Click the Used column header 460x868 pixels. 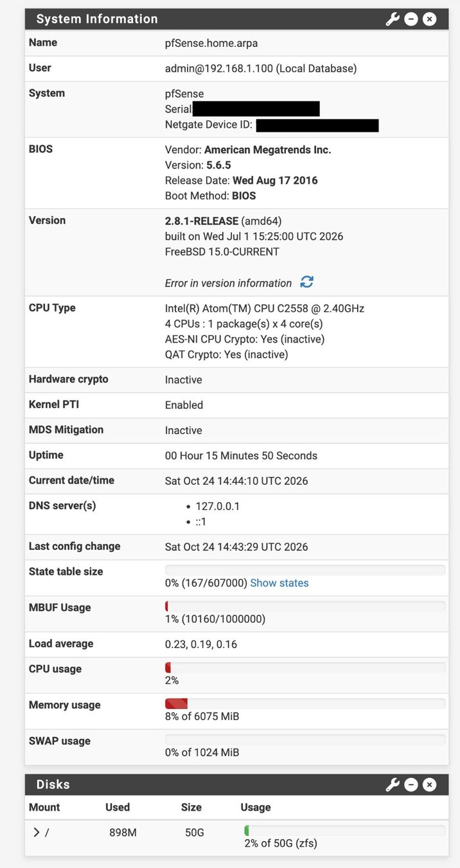(118, 808)
